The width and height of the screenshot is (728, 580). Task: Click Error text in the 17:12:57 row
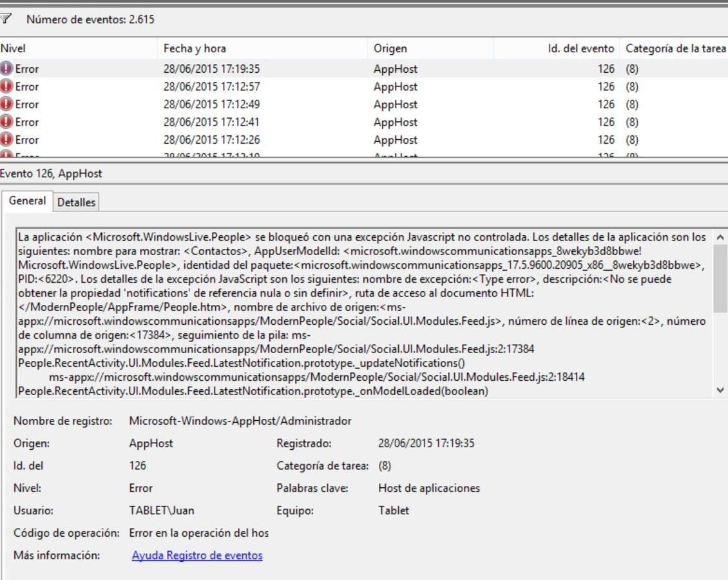(x=27, y=86)
